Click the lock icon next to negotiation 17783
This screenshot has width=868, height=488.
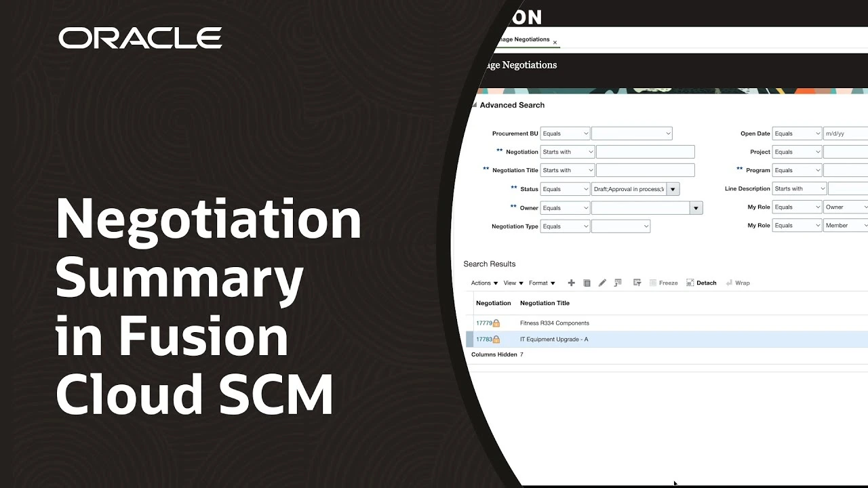[496, 340]
